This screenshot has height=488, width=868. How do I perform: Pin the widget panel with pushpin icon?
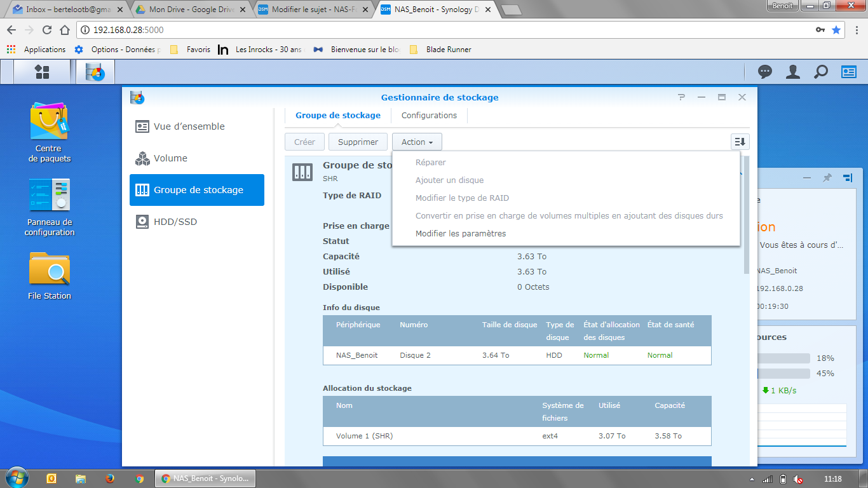click(827, 178)
